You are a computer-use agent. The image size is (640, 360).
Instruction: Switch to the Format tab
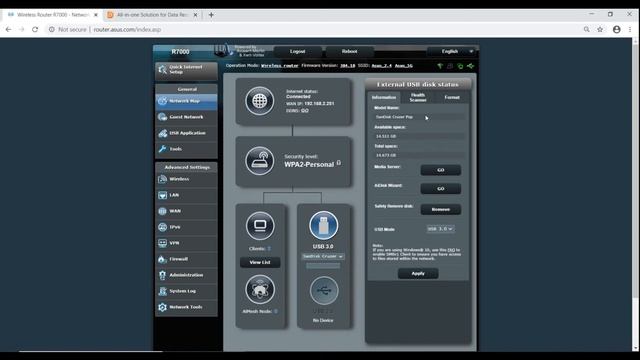(x=452, y=97)
